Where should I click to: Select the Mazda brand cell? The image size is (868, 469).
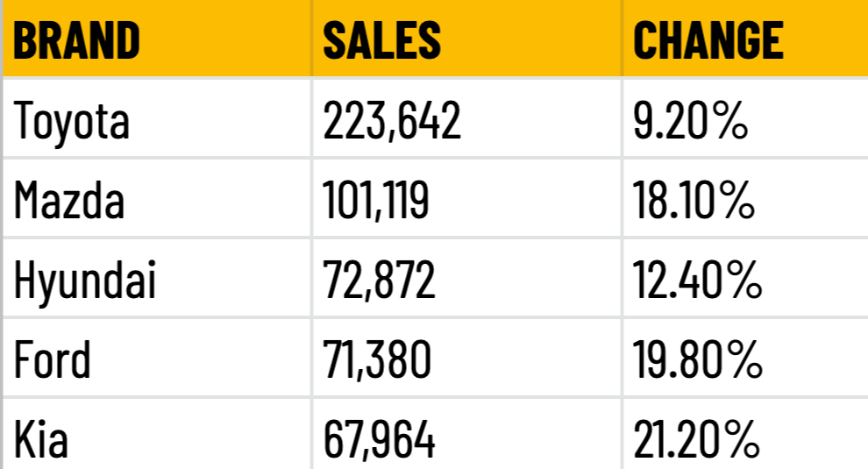[x=157, y=198]
